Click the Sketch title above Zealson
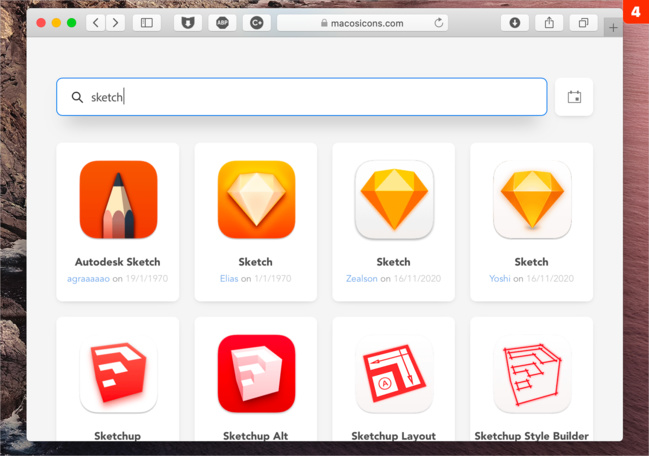 pos(393,262)
